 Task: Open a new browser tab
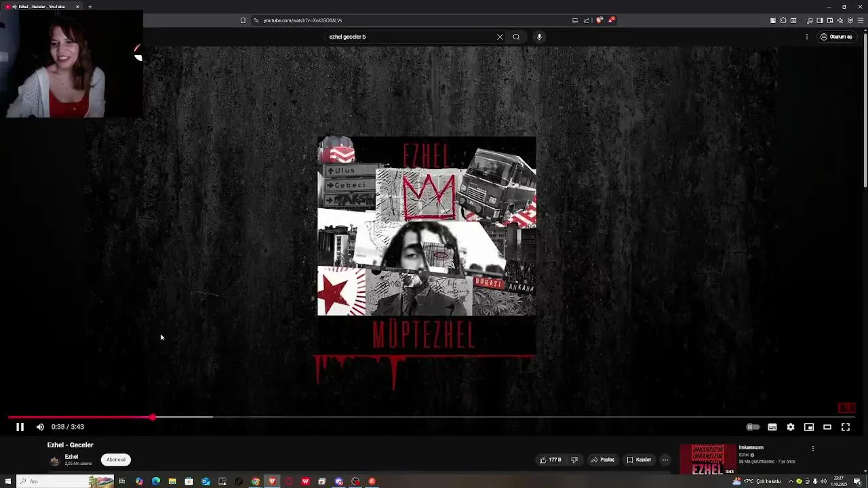pos(90,7)
